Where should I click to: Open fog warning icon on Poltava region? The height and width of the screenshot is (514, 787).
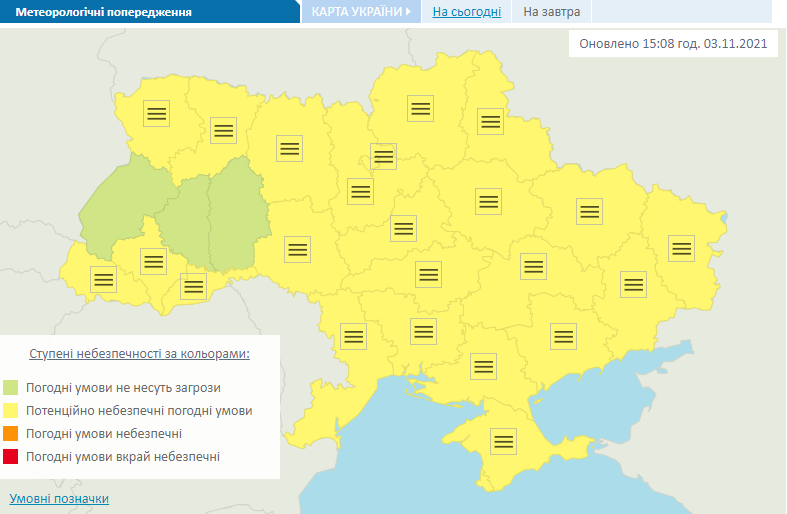pos(488,201)
